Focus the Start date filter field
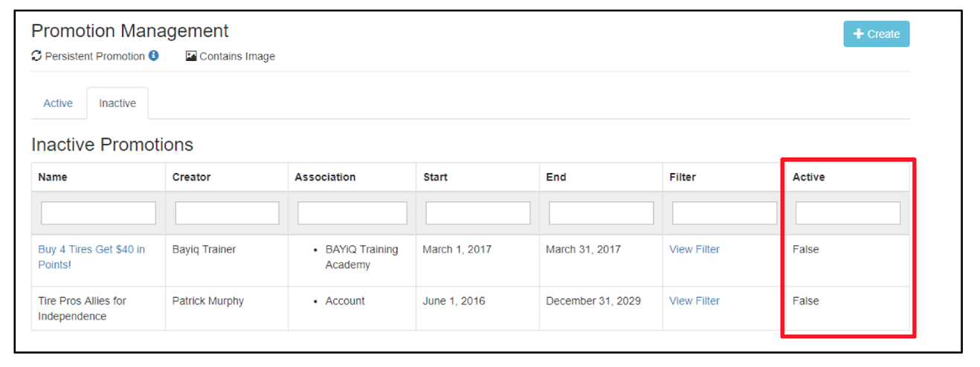 pos(478,213)
